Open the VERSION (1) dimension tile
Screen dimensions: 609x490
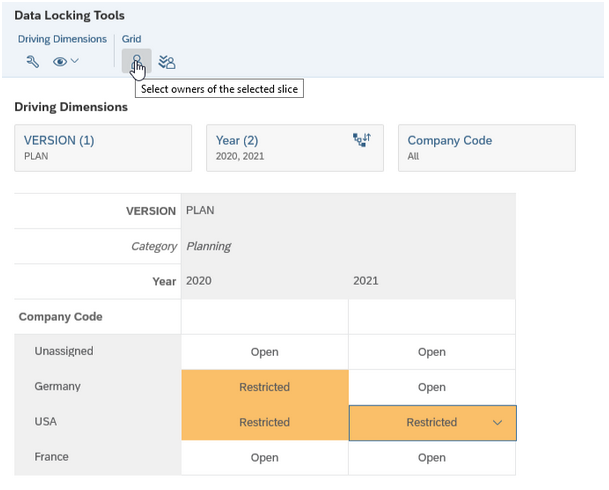102,148
